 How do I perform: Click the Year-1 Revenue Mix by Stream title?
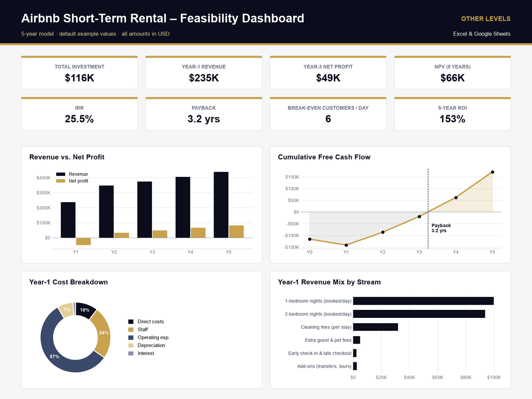(329, 282)
